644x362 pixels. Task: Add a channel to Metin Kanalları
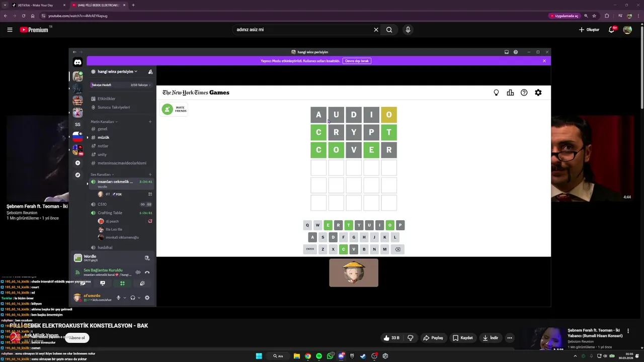click(x=150, y=122)
